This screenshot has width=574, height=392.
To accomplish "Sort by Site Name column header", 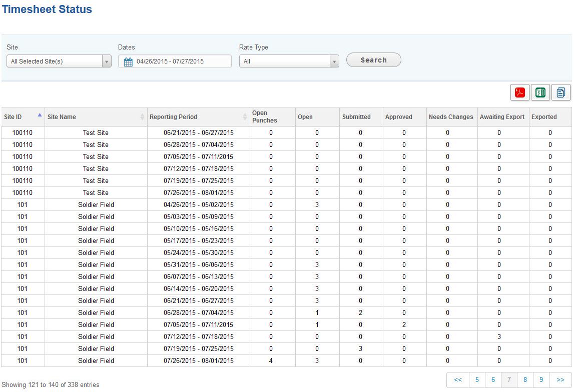I will [96, 117].
